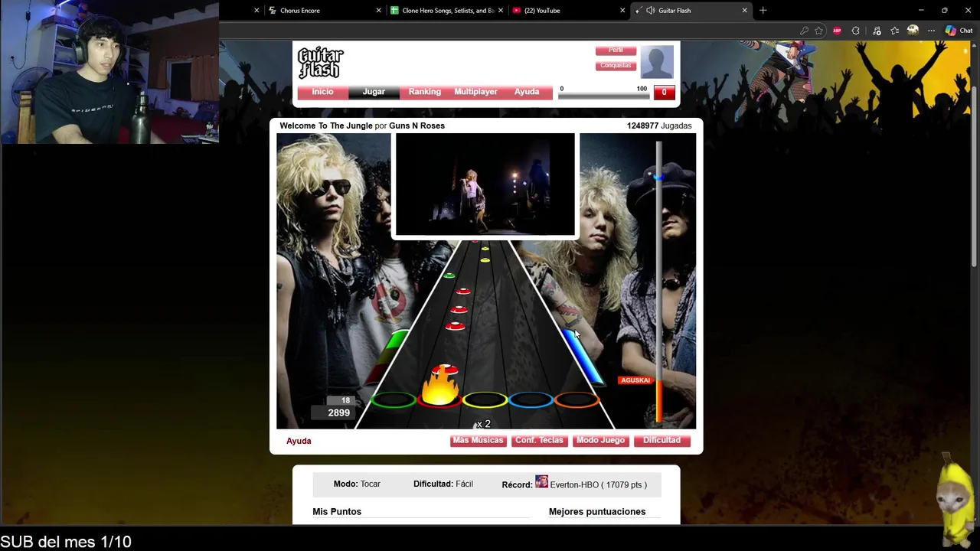Open the ABP adblock extension
The height and width of the screenshot is (551, 980).
(837, 31)
